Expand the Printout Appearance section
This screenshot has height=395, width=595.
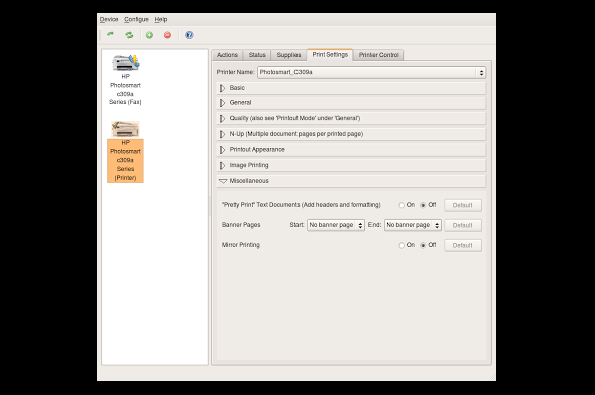(351, 150)
